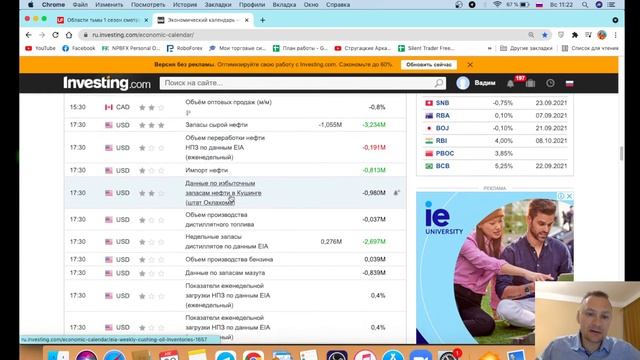This screenshot has height=360, width=640.
Task: Open notifications bell icon
Action: click(x=510, y=83)
